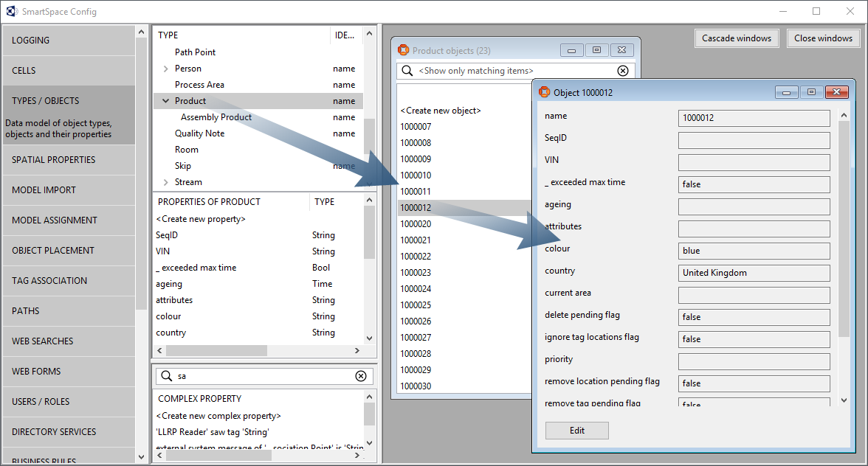Open the MODEL IMPORT section
Screen dimensions: 868x466
pyautogui.click(x=69, y=190)
